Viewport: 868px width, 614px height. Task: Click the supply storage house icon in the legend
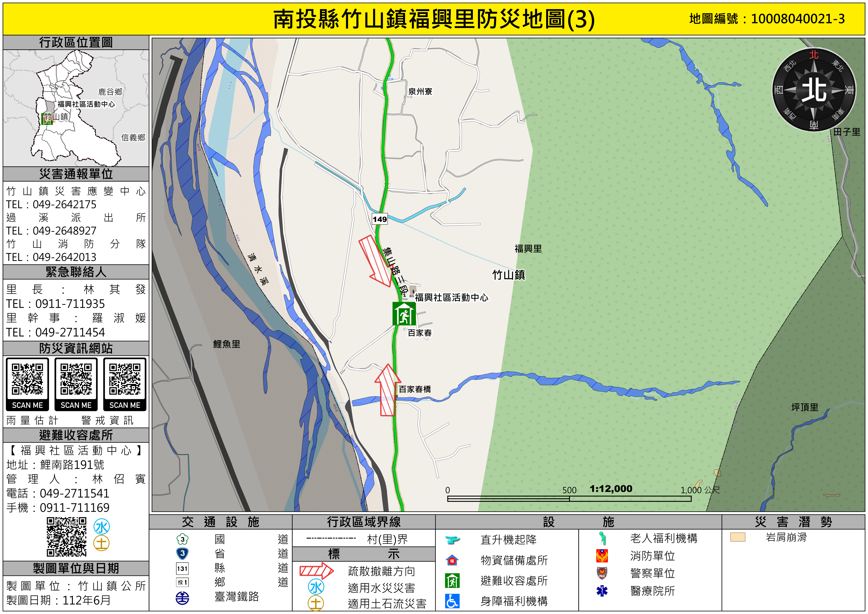click(x=452, y=560)
